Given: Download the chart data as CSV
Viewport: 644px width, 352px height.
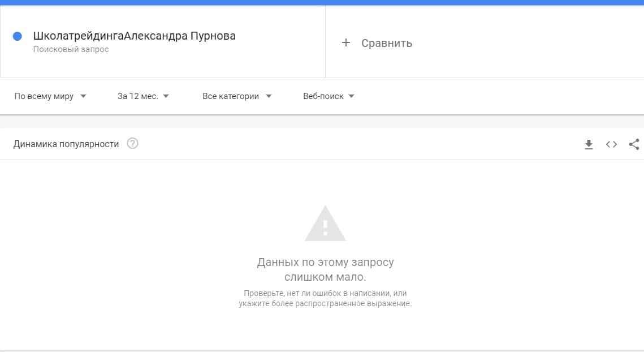Looking at the screenshot, I should (589, 145).
